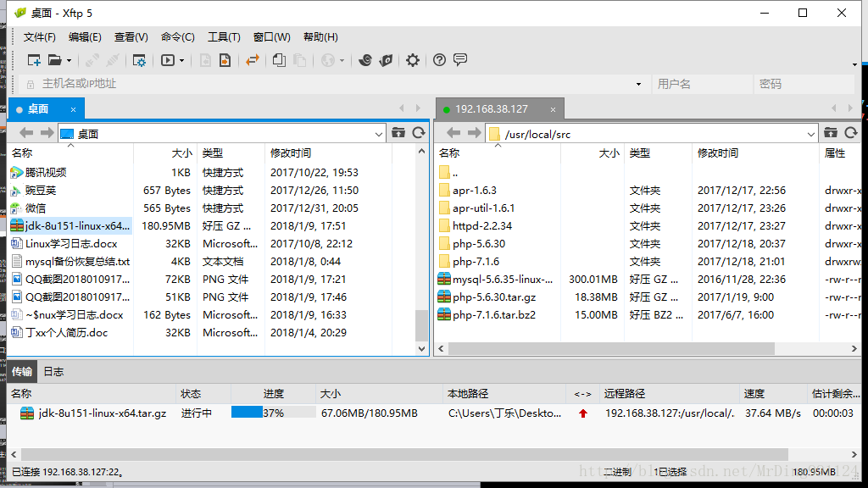
Task: Switch to the 传输 transfer tab
Action: [22, 372]
